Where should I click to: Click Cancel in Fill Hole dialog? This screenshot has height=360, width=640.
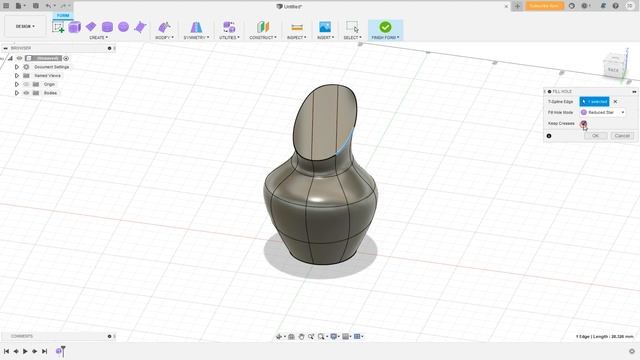tap(622, 136)
